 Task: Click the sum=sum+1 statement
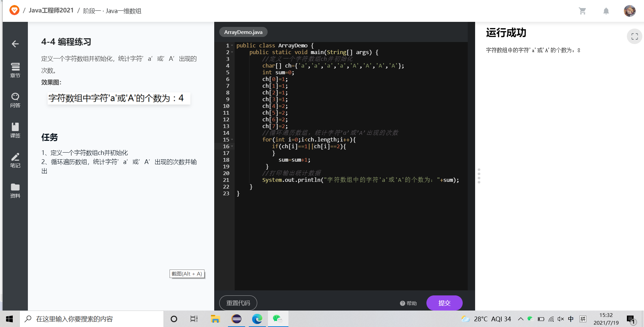tap(294, 160)
